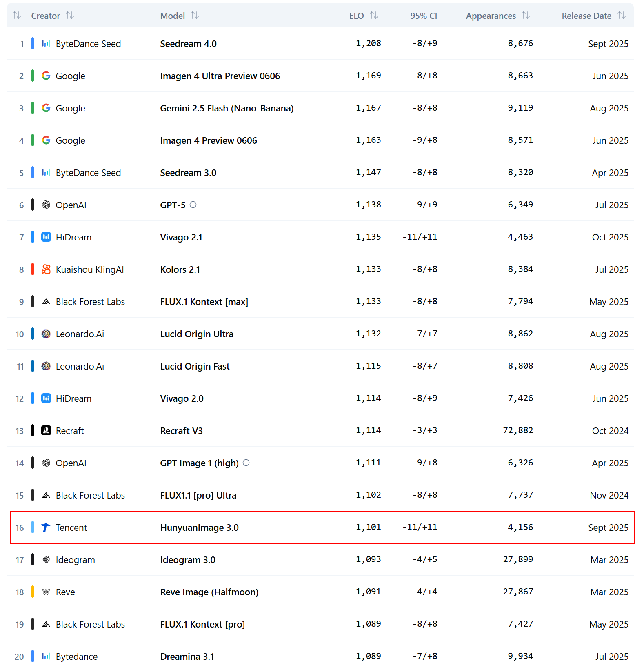Select the HunyuanImage 3.0 model name
The image size is (644, 670).
click(199, 528)
